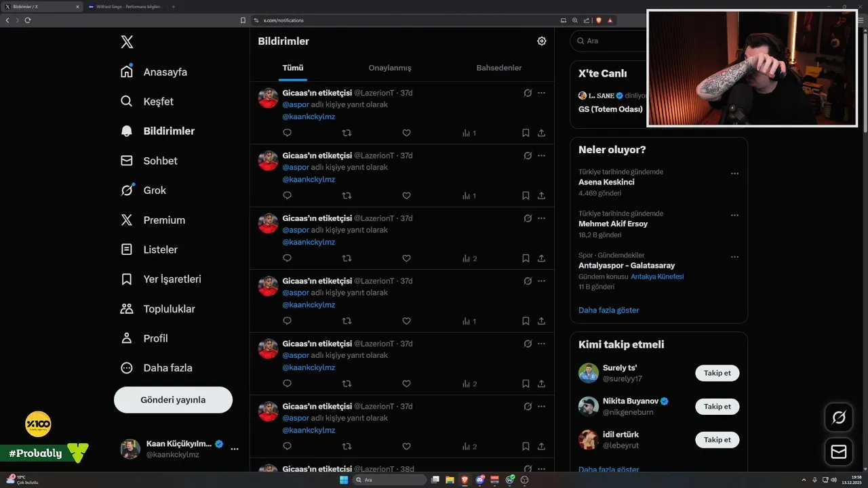Switch to the Bahsedenler tab
Viewport: 868px width, 488px height.
(x=499, y=68)
